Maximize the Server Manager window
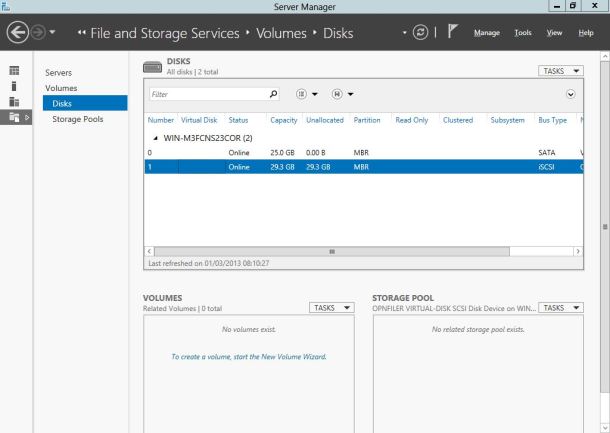The image size is (610, 433). (573, 6)
